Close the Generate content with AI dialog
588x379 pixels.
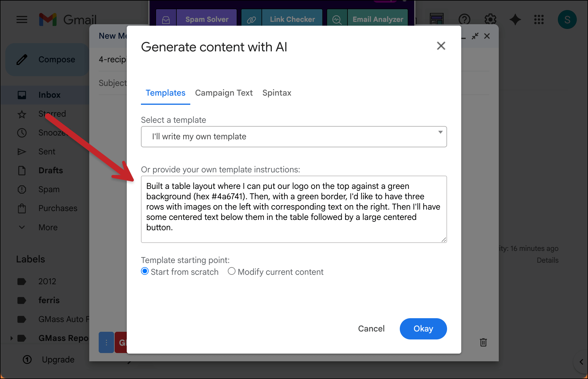pyautogui.click(x=441, y=46)
